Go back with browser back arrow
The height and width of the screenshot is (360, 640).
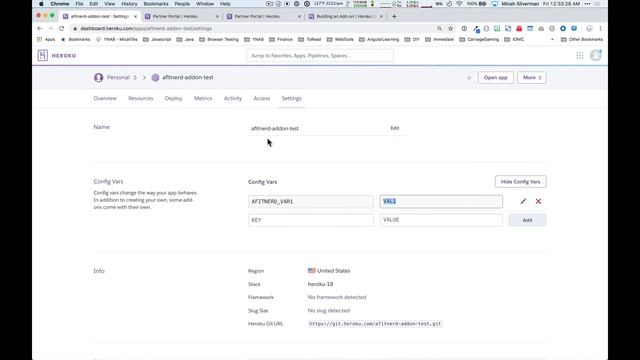coord(40,29)
